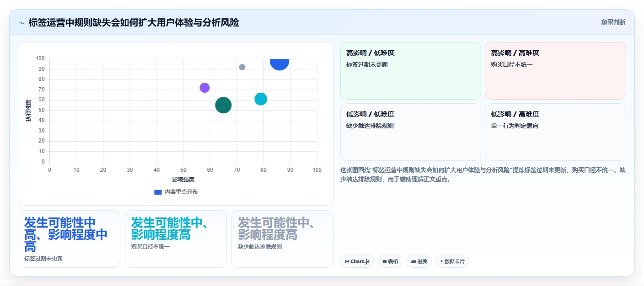The width and height of the screenshot is (644, 286).
Task: Click the 象限判断 label in the header
Action: [613, 22]
